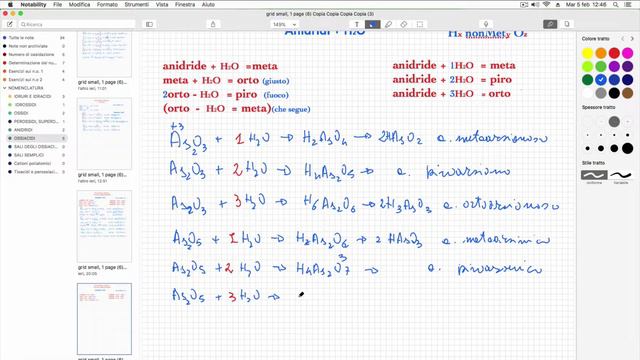
Task: Pick the black stroke color
Action: pyautogui.click(x=614, y=93)
